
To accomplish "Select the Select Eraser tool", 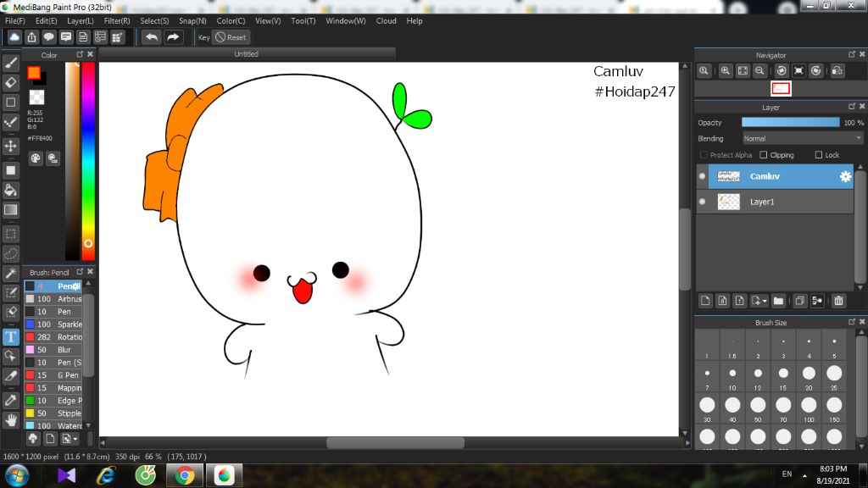I will coord(10,312).
